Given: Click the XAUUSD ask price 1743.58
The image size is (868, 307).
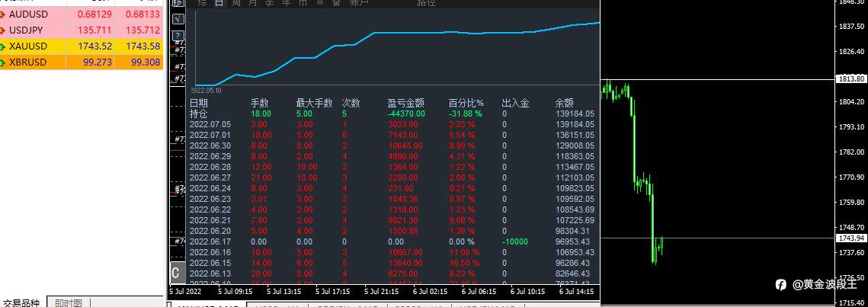Looking at the screenshot, I should click(143, 46).
